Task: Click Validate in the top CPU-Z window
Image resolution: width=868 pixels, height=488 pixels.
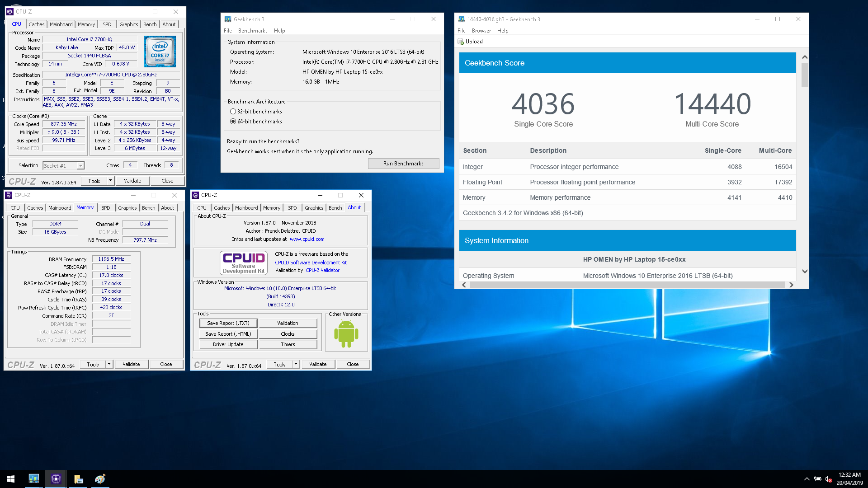Action: (132, 181)
